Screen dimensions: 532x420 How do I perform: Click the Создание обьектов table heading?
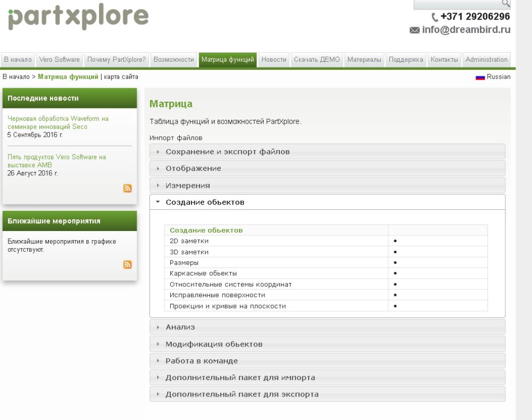point(206,230)
